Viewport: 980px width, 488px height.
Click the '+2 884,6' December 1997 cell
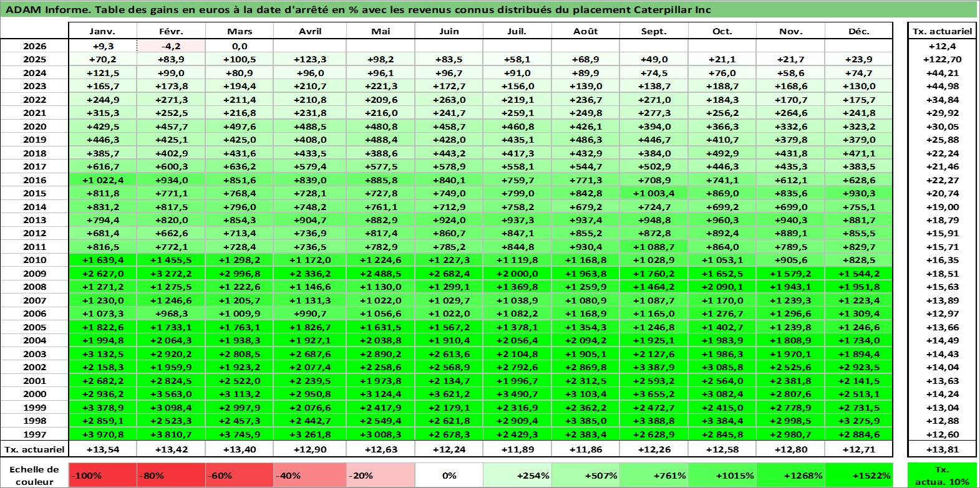[x=859, y=434]
